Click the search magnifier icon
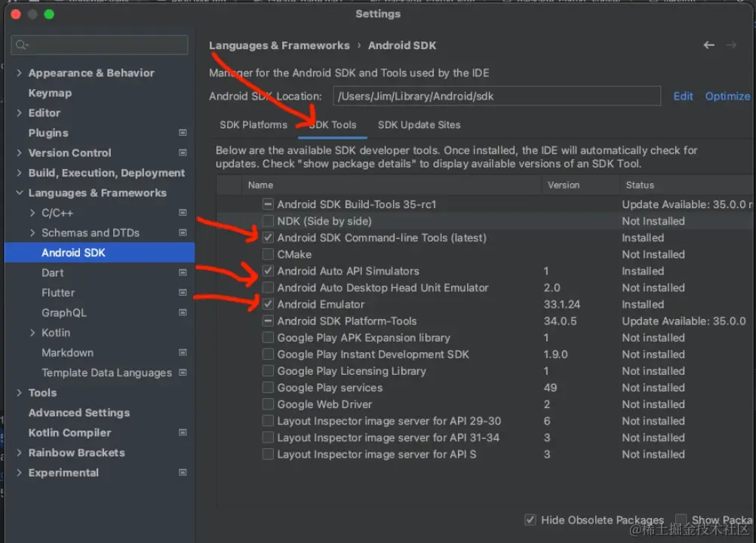The height and width of the screenshot is (543, 756). coord(20,46)
